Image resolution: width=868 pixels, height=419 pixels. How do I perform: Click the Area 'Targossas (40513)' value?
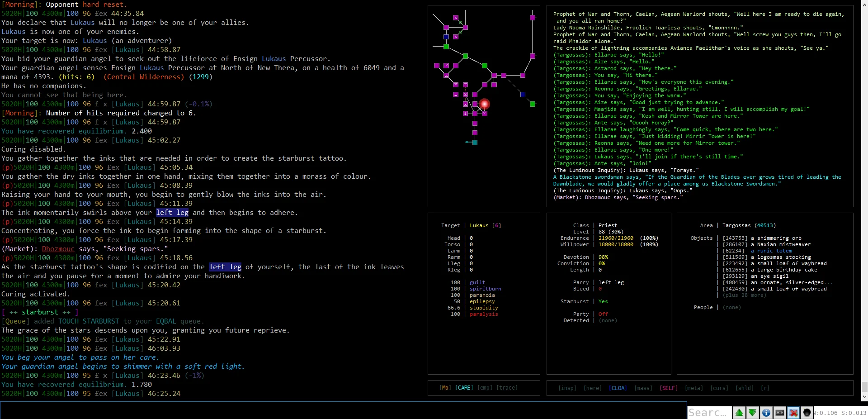pyautogui.click(x=749, y=225)
